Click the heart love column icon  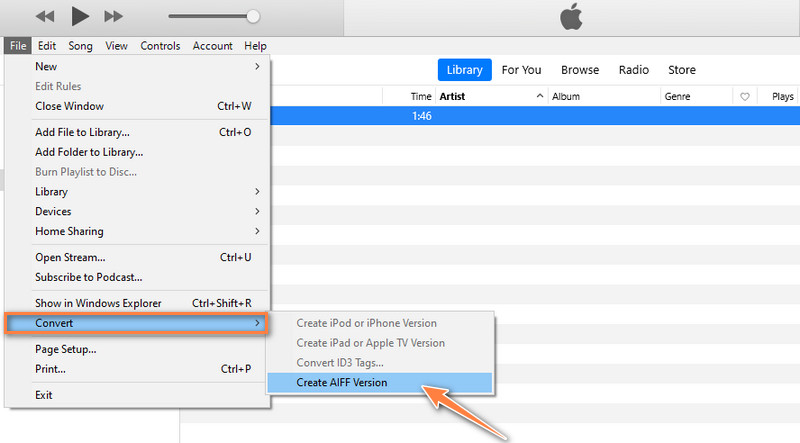pyautogui.click(x=745, y=96)
